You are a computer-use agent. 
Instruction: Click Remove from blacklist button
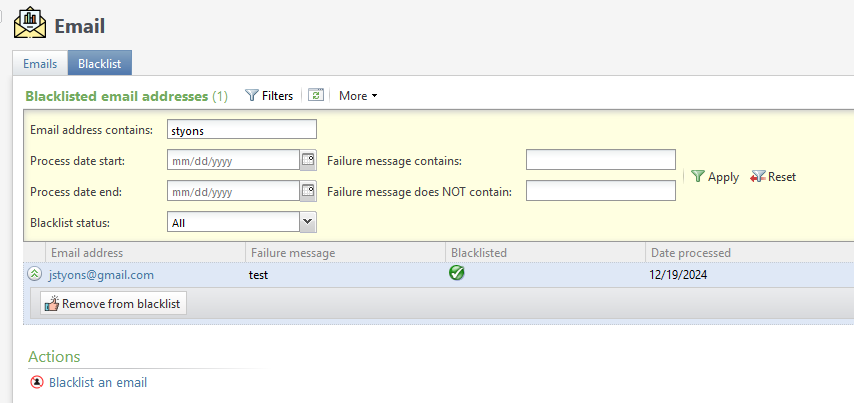[x=113, y=303]
